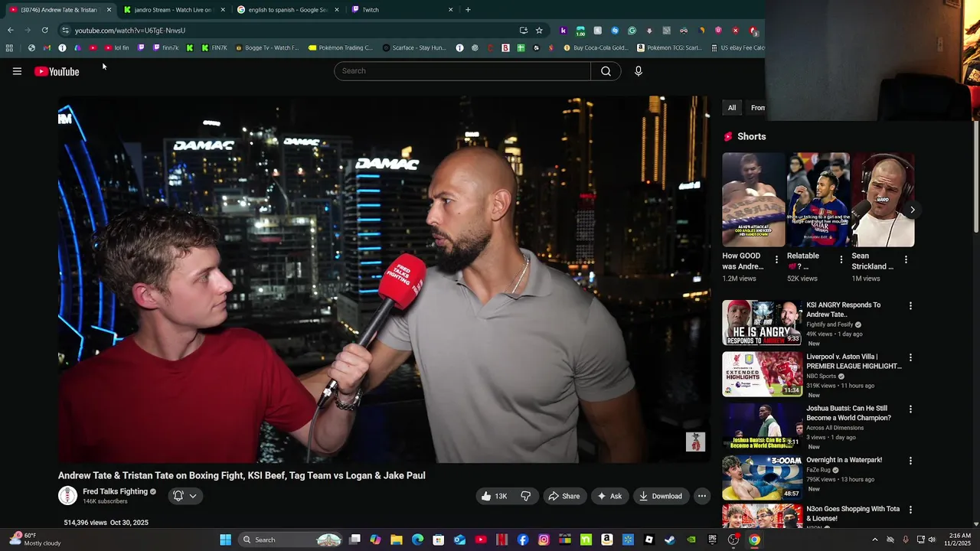Open 'Joshua Buatsi: Can He Still Become' video
The image size is (980, 551).
point(848,413)
